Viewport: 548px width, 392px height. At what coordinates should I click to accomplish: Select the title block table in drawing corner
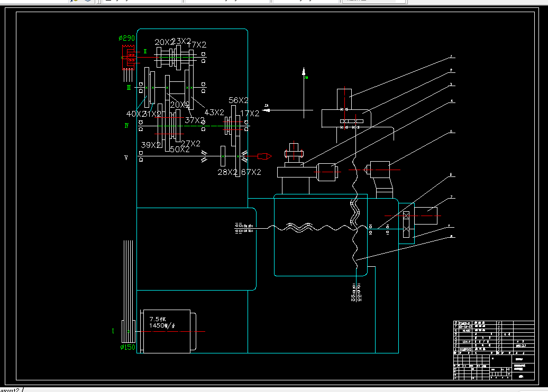click(x=494, y=350)
